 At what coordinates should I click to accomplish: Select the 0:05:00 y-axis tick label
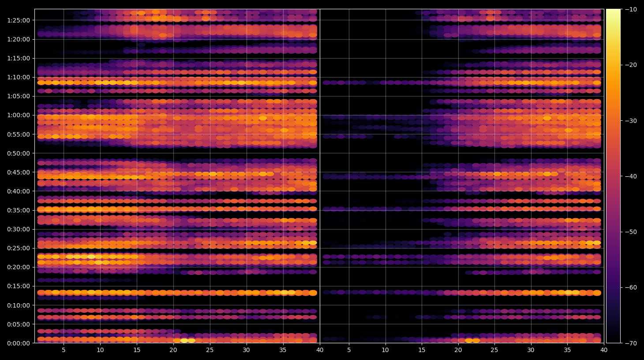tap(19, 324)
